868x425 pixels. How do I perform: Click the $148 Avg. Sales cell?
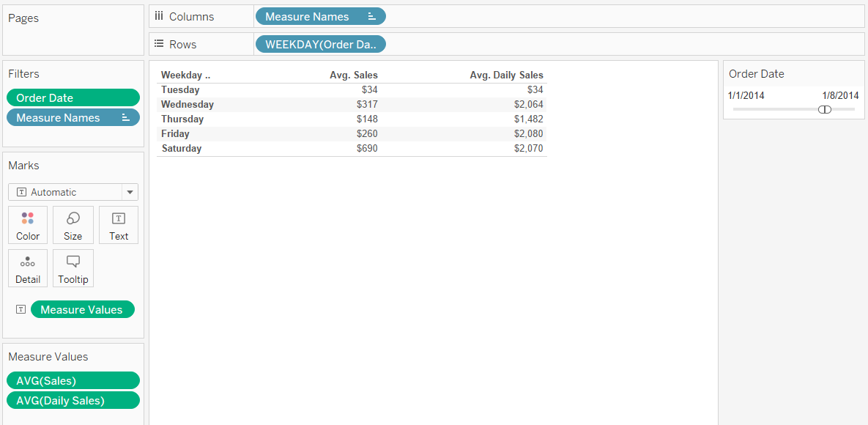tap(367, 119)
